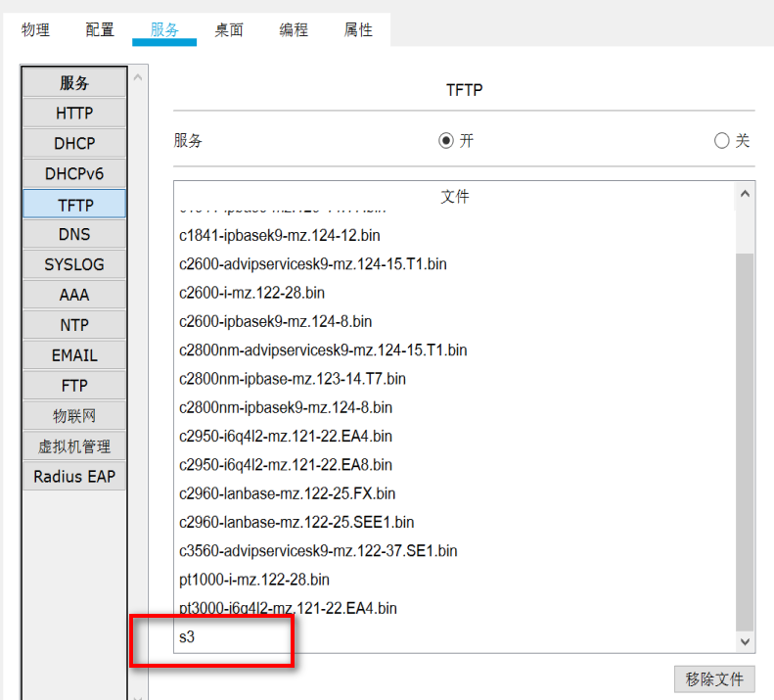Open the DNS service page

click(74, 234)
